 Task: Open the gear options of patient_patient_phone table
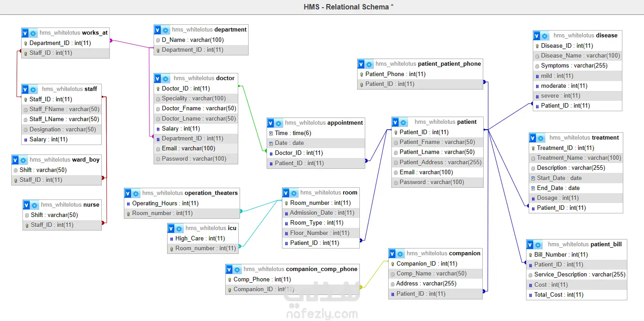click(x=369, y=64)
